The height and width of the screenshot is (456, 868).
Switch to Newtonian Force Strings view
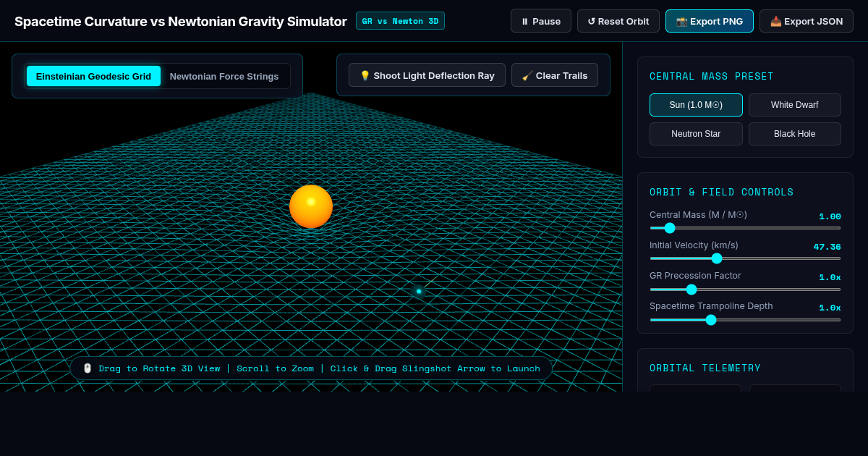224,76
